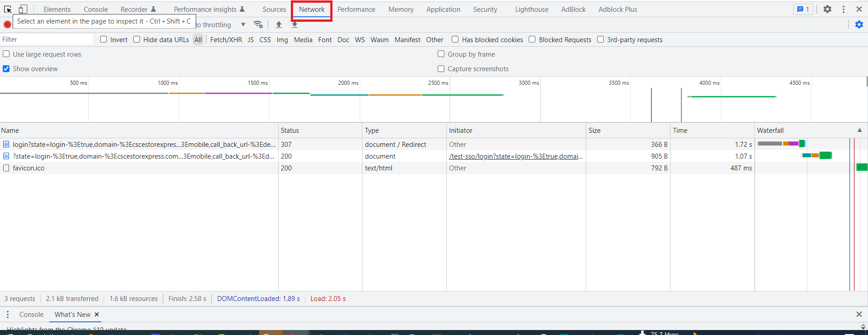
Task: Open the drawer three-dot menu
Action: click(8, 314)
